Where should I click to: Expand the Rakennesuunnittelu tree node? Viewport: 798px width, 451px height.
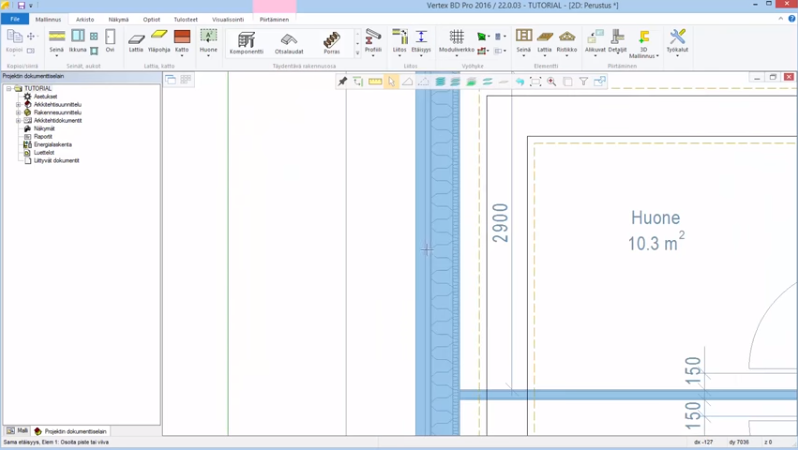click(x=18, y=113)
